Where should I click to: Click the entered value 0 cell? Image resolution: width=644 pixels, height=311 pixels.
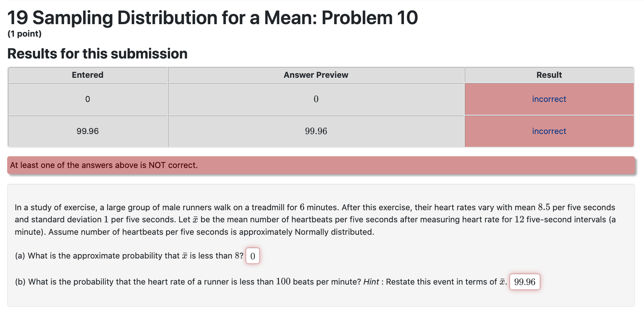click(x=87, y=99)
